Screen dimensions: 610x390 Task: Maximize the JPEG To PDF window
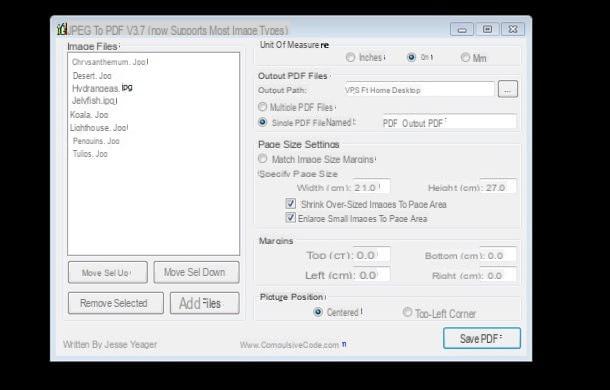click(487, 29)
